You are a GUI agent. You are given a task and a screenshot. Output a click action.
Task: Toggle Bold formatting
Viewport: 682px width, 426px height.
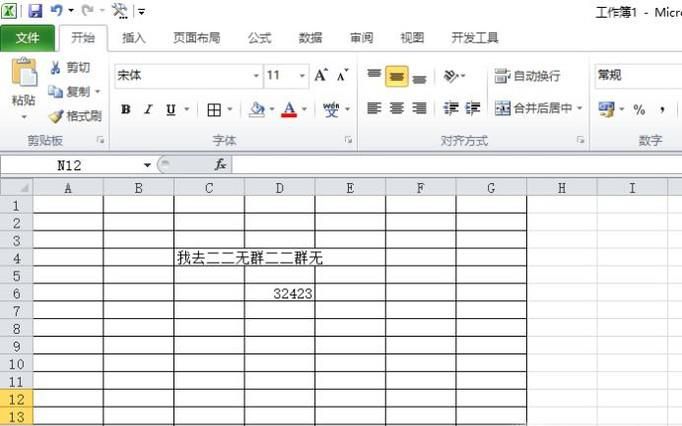point(126,109)
